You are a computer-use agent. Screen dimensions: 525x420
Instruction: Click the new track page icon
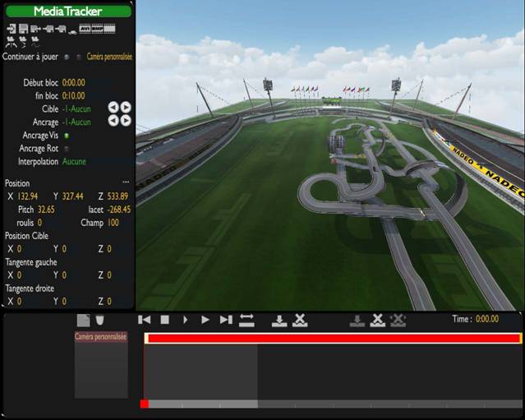(83, 321)
